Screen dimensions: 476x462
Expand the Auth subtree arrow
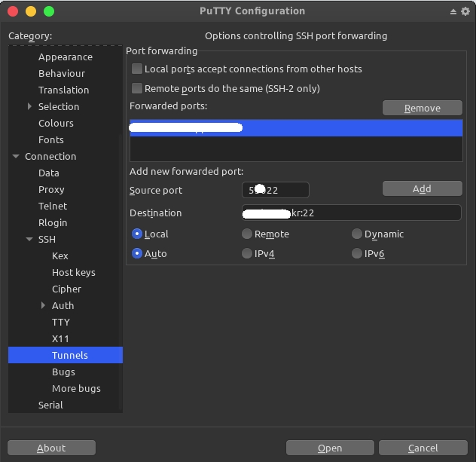pyautogui.click(x=43, y=305)
